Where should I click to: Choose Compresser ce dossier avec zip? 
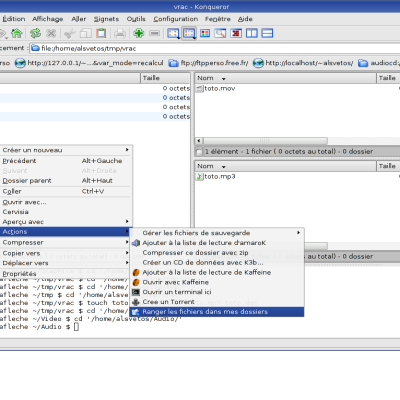(x=217, y=253)
